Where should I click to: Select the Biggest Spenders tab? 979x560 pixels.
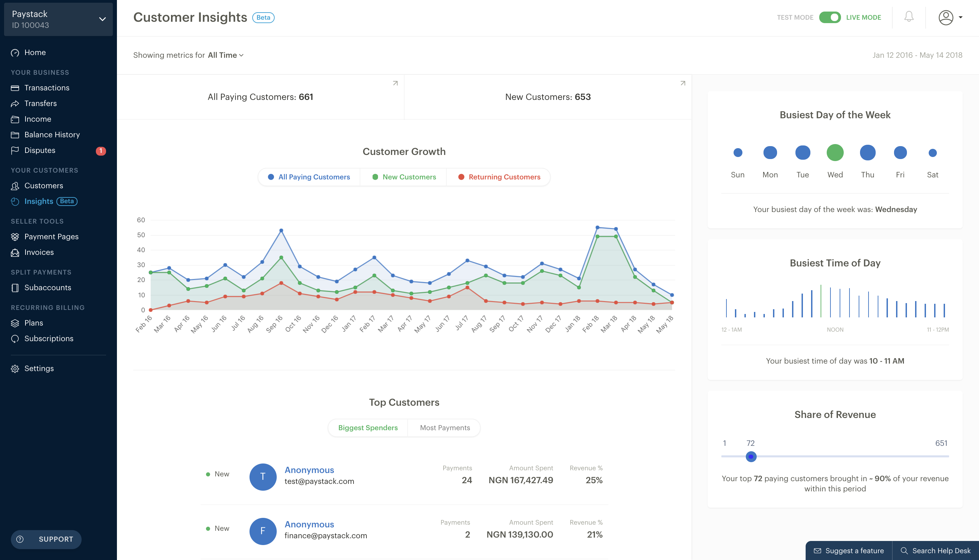pyautogui.click(x=368, y=428)
